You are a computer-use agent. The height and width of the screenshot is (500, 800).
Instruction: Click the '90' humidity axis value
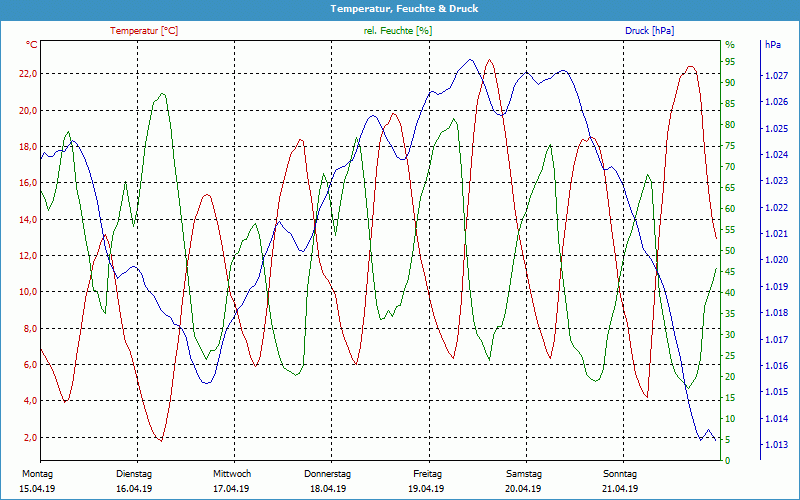(730, 83)
